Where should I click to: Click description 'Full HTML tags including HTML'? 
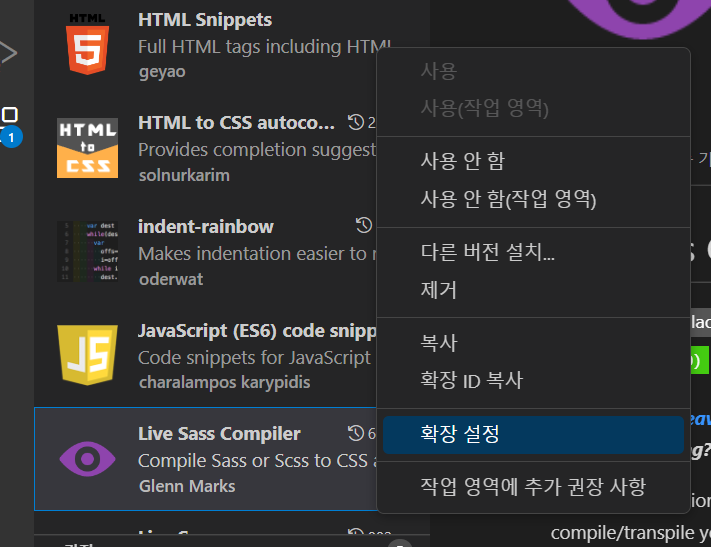pyautogui.click(x=264, y=47)
